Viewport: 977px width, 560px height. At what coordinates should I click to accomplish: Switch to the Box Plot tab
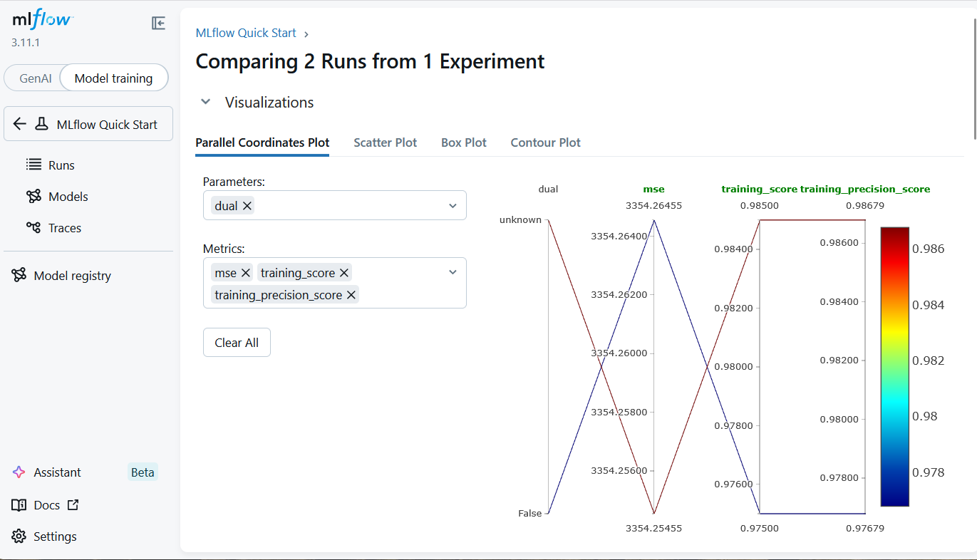[464, 142]
